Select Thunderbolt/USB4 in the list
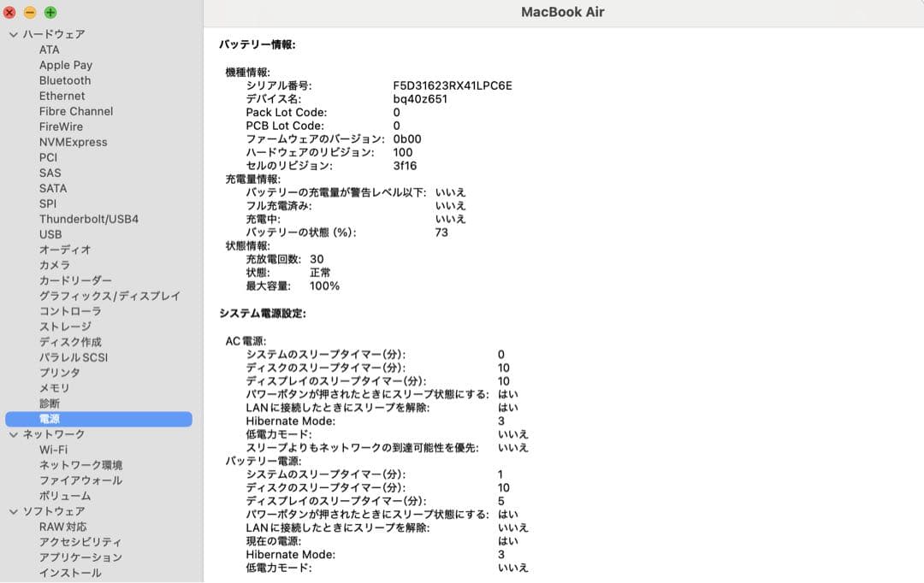This screenshot has width=924, height=583. (88, 219)
